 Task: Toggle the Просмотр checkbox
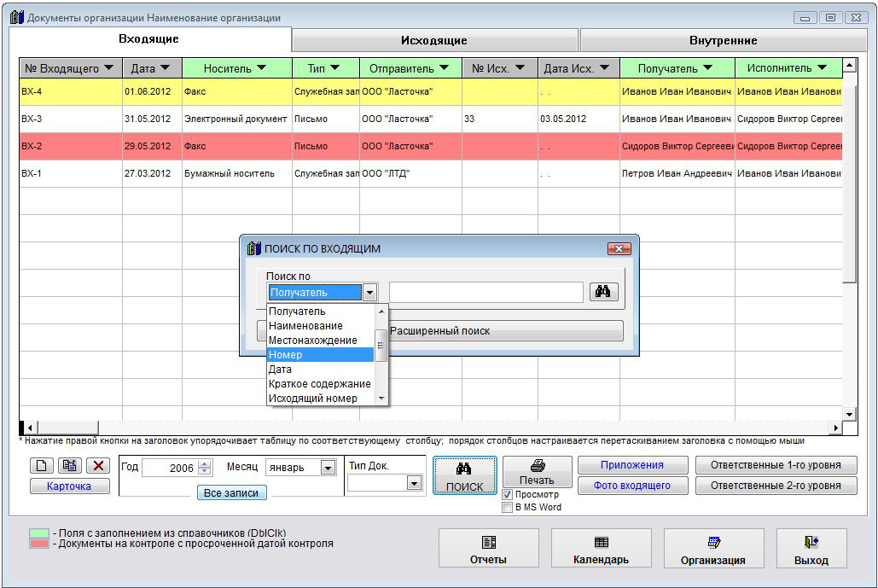[x=508, y=494]
